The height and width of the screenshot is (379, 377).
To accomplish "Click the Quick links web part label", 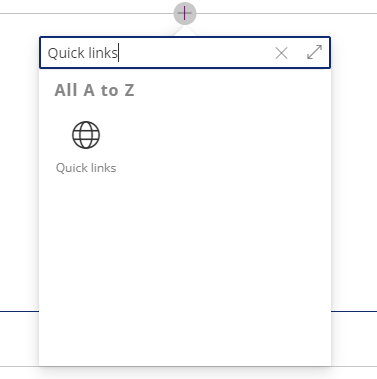I will (x=86, y=168).
